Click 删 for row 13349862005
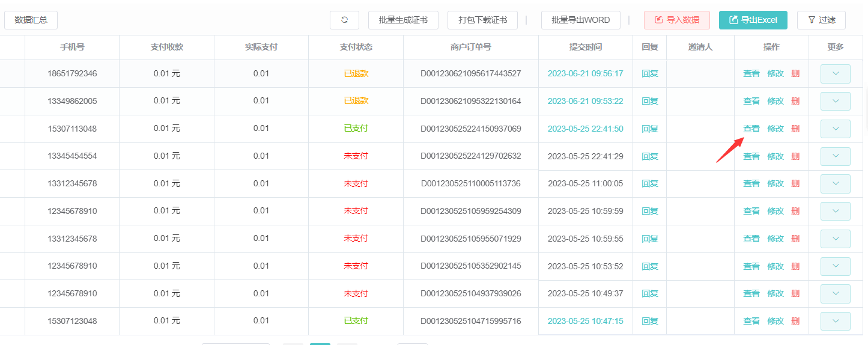The width and height of the screenshot is (868, 345). 795,101
